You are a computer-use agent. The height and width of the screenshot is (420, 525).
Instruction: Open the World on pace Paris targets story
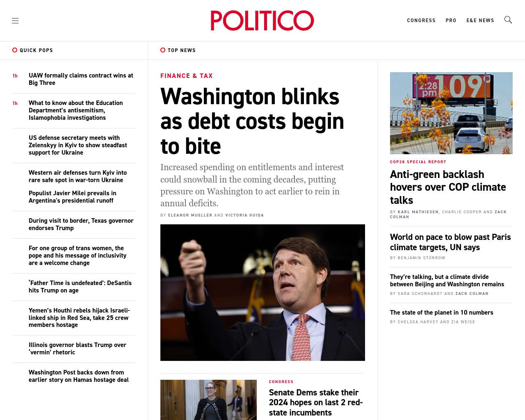[x=450, y=242]
